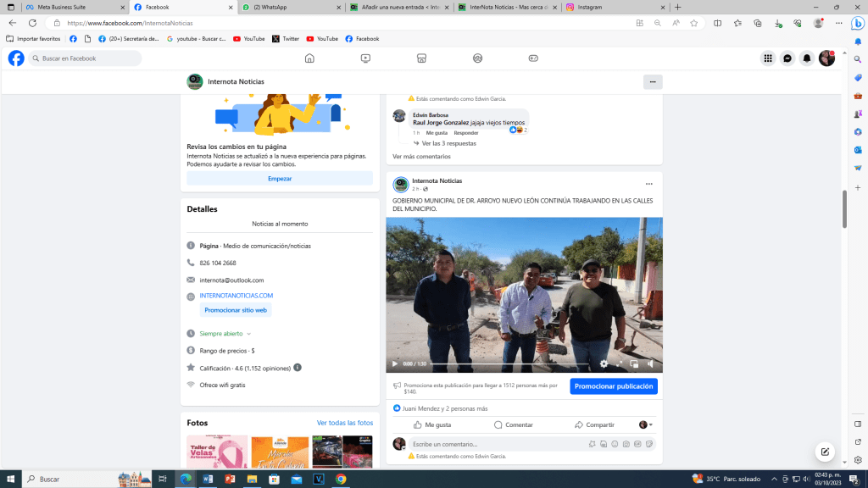Click the video progress bar
This screenshot has width=868, height=488.
[x=511, y=363]
